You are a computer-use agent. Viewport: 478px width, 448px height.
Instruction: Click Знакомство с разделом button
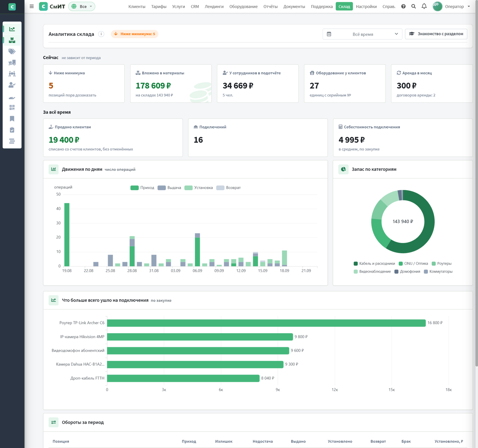coord(436,34)
